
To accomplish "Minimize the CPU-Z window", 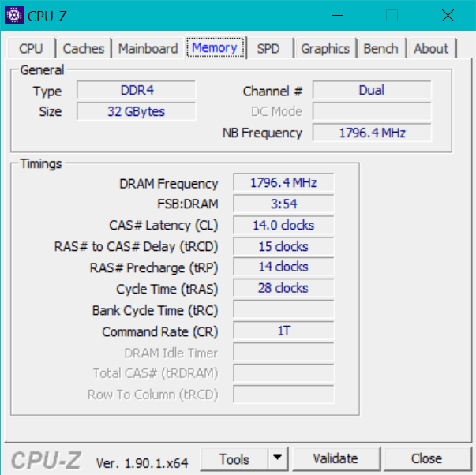I will (x=337, y=15).
